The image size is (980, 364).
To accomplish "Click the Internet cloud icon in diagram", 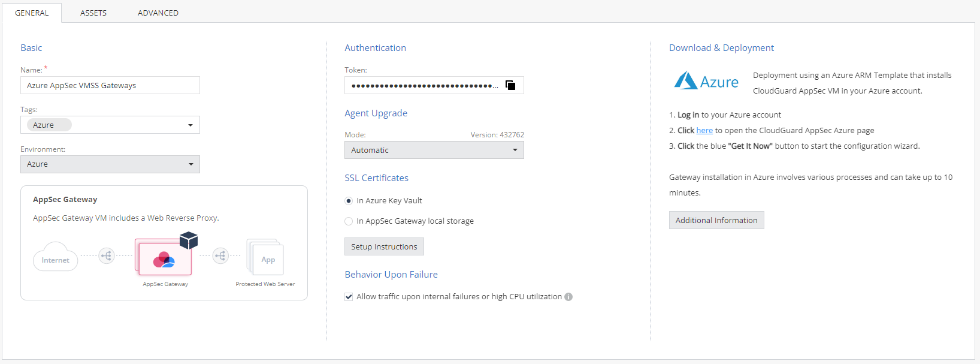I will (x=55, y=257).
